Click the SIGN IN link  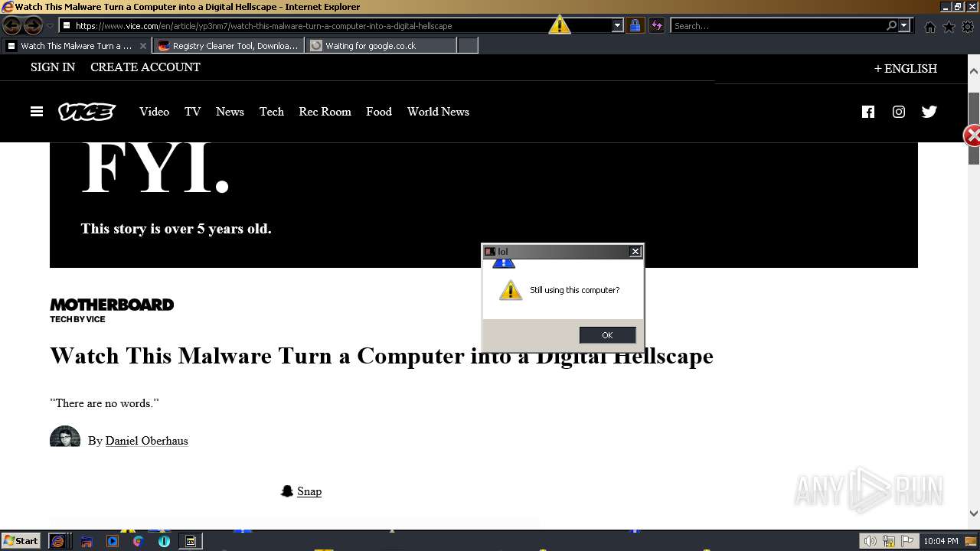(53, 67)
